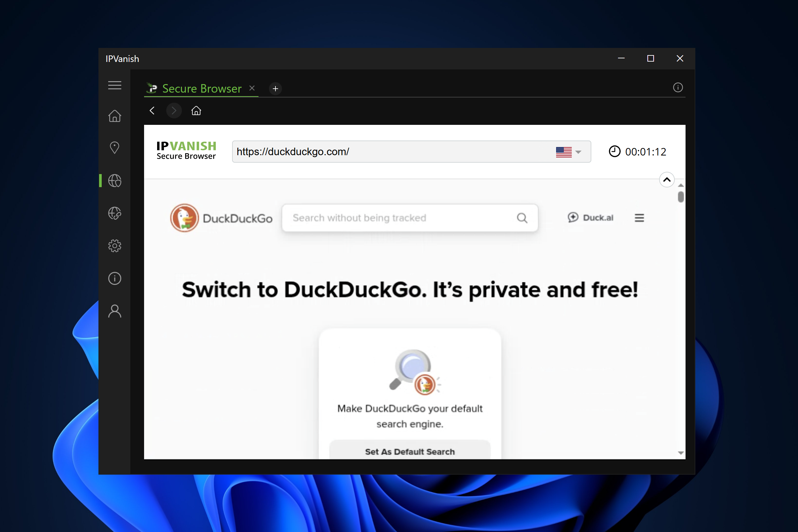
Task: Click the DuckDuckGo search input field
Action: coord(400,218)
